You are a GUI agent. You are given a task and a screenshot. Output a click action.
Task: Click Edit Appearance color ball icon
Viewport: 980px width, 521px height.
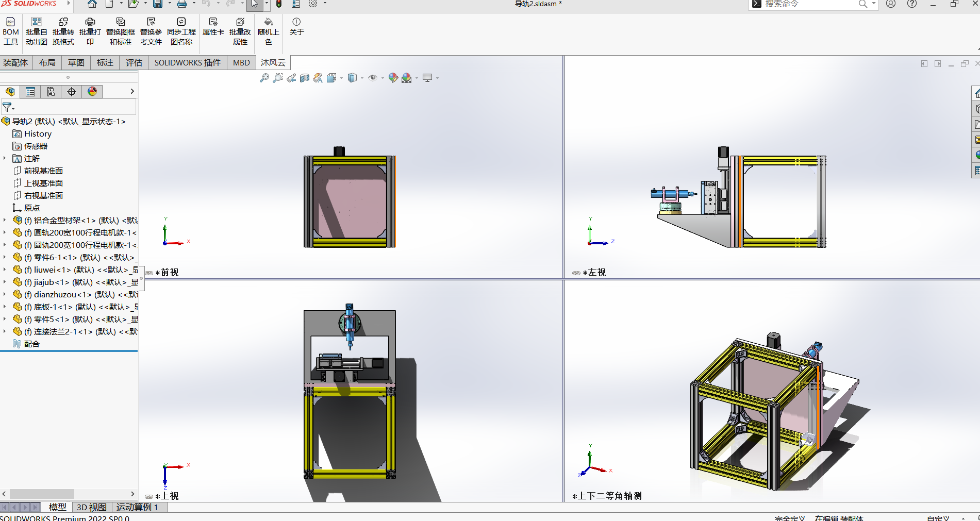[393, 78]
